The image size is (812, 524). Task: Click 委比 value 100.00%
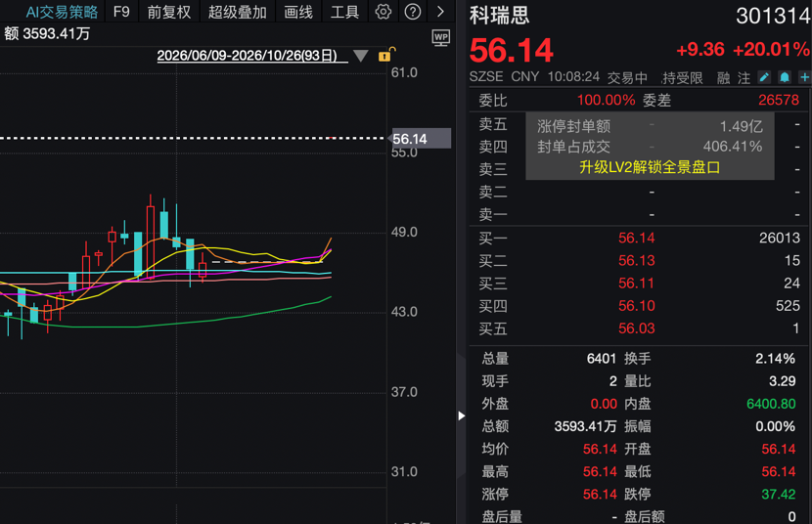606,100
